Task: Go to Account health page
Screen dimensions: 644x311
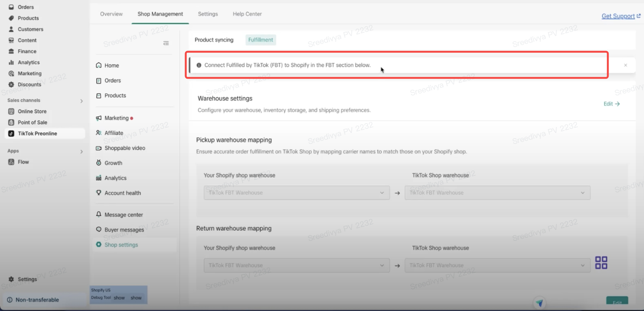Action: click(x=123, y=193)
